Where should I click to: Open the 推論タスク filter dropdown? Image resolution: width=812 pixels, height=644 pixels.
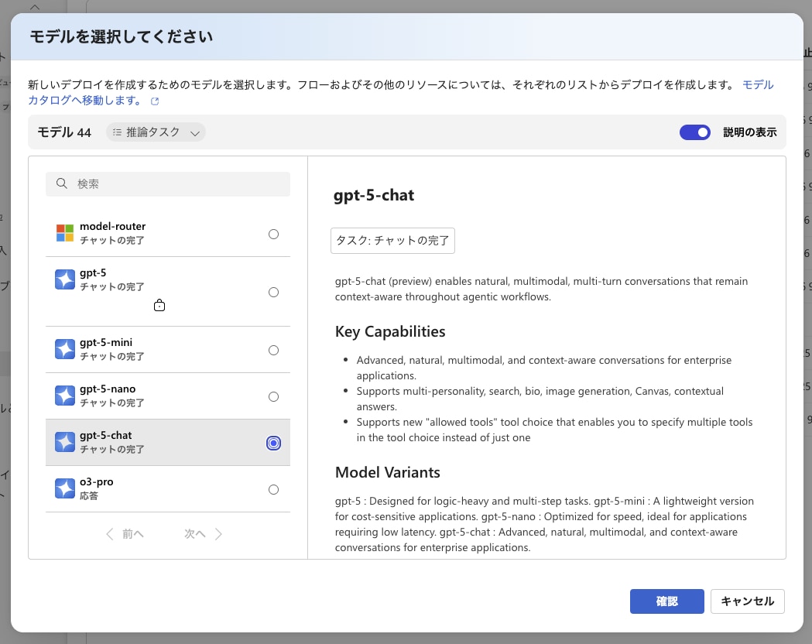click(x=156, y=132)
